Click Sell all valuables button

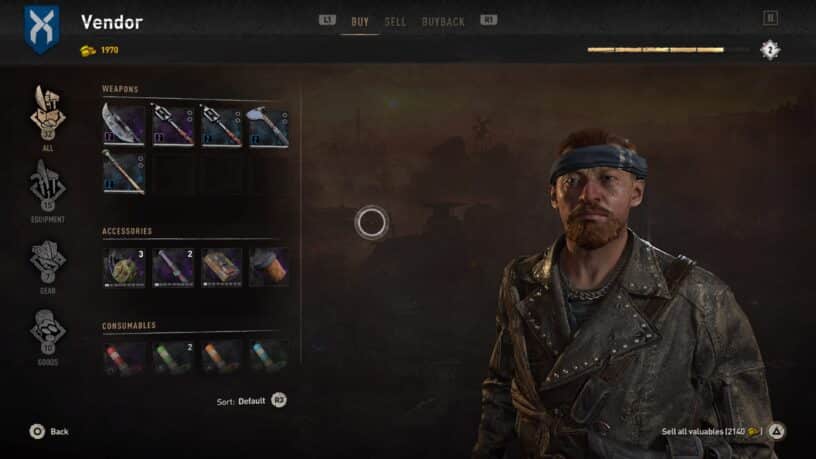pos(723,431)
